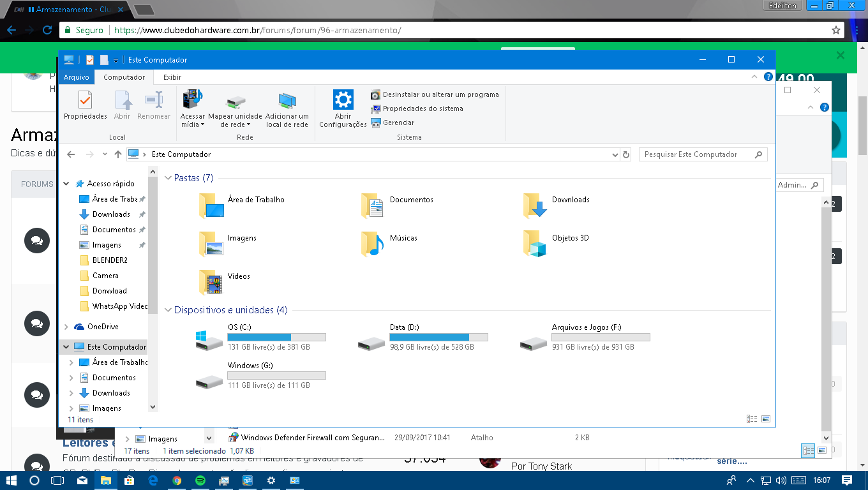Collapse the Pastas (7) group
Viewport: 868px width, 490px height.
pos(168,178)
